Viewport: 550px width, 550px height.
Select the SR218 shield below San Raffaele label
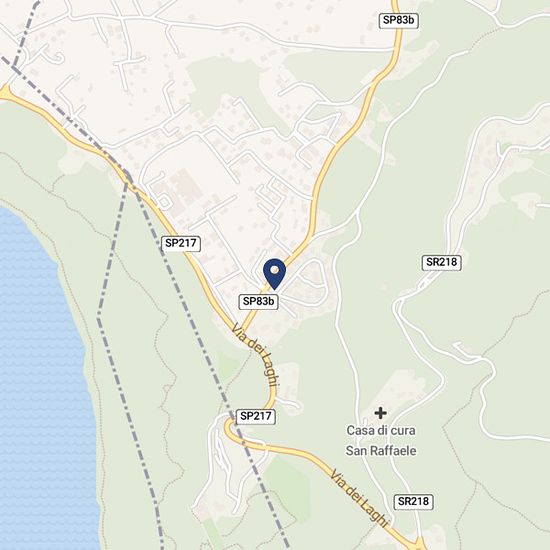point(414,502)
